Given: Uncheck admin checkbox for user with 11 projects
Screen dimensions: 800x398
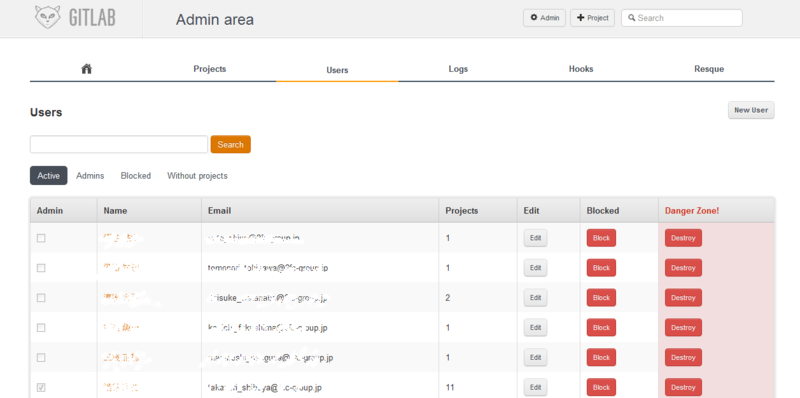Looking at the screenshot, I should point(41,387).
